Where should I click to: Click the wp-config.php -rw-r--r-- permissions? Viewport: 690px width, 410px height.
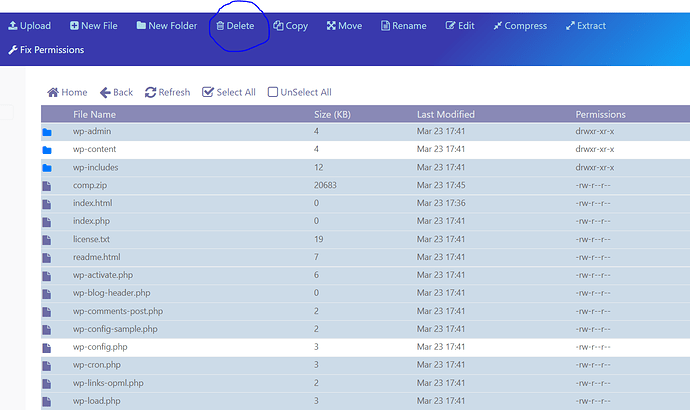[593, 347]
